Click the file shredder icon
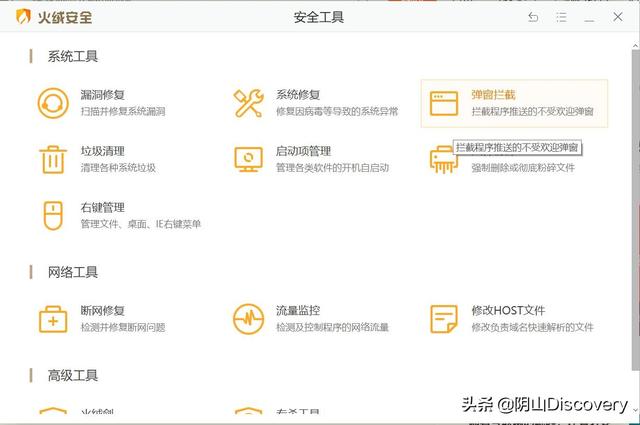Image resolution: width=640 pixels, height=425 pixels. (x=441, y=161)
